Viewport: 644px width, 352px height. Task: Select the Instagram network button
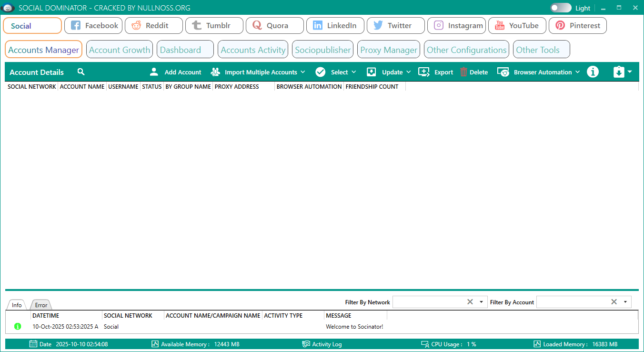pyautogui.click(x=457, y=26)
